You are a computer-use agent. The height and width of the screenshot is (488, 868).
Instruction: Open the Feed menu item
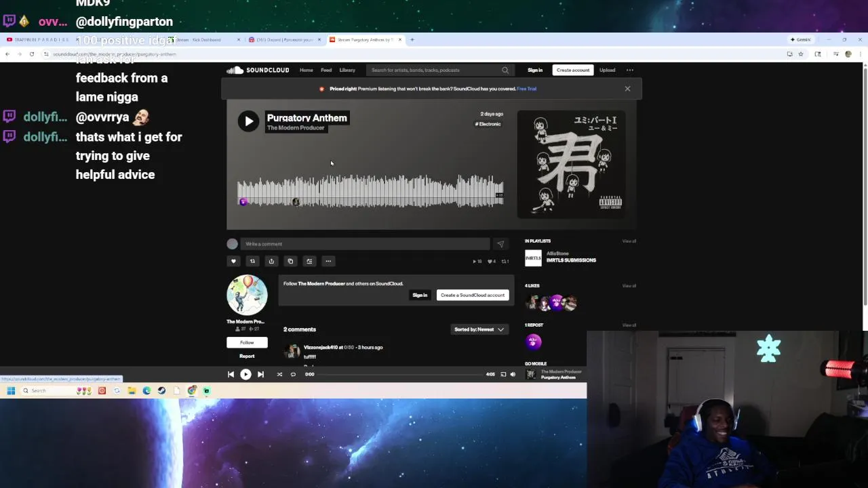click(326, 70)
